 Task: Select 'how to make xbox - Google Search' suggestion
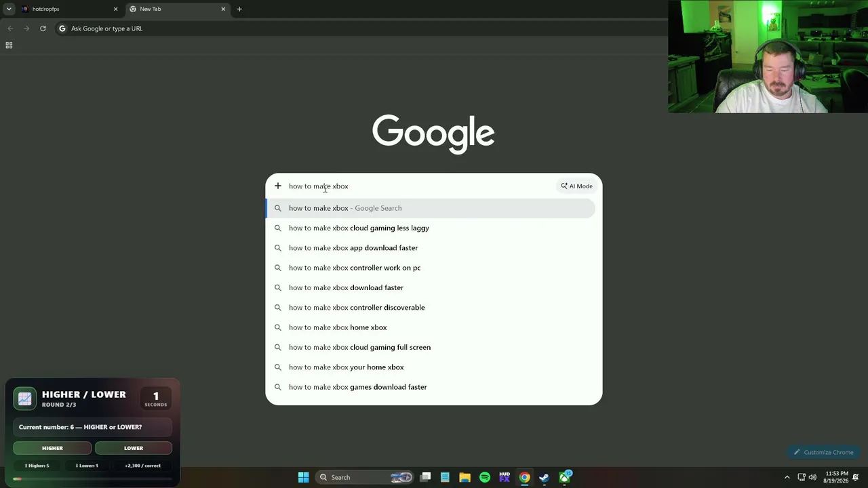click(x=431, y=208)
